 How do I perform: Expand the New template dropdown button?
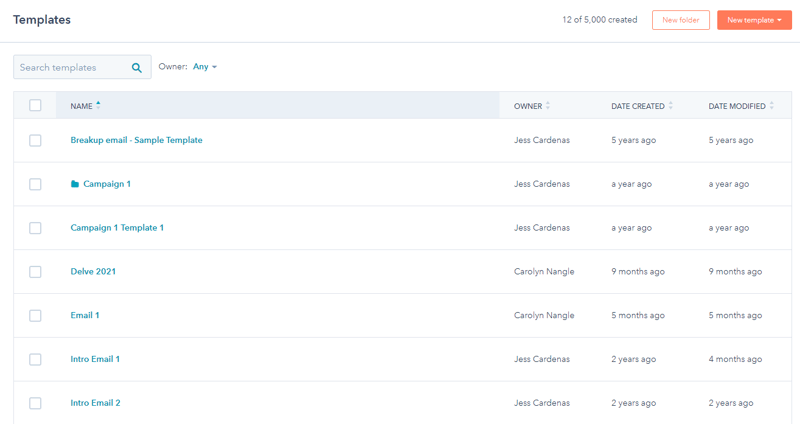point(754,20)
